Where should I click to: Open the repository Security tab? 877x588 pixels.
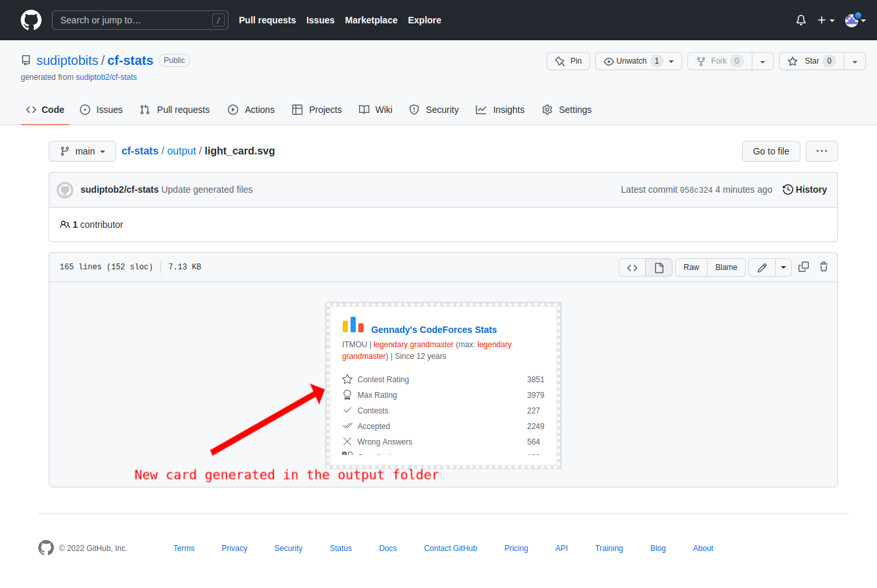coord(434,110)
